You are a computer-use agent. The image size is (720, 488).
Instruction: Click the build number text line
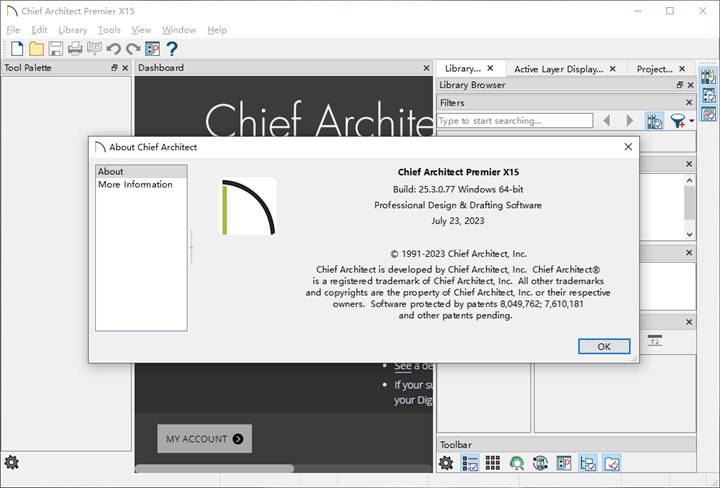click(x=458, y=189)
